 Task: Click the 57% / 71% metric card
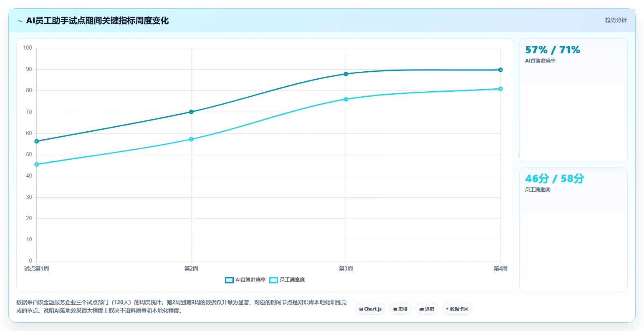(x=573, y=100)
